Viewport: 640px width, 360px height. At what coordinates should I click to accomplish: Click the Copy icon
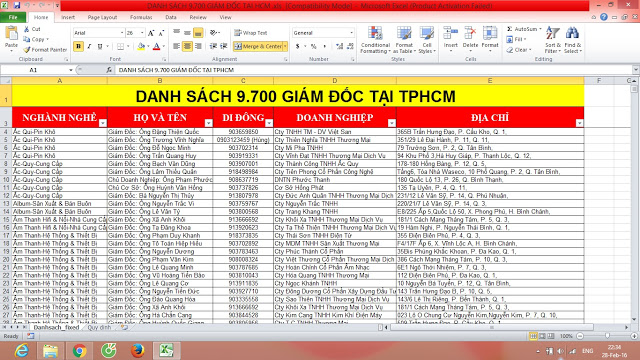27,40
